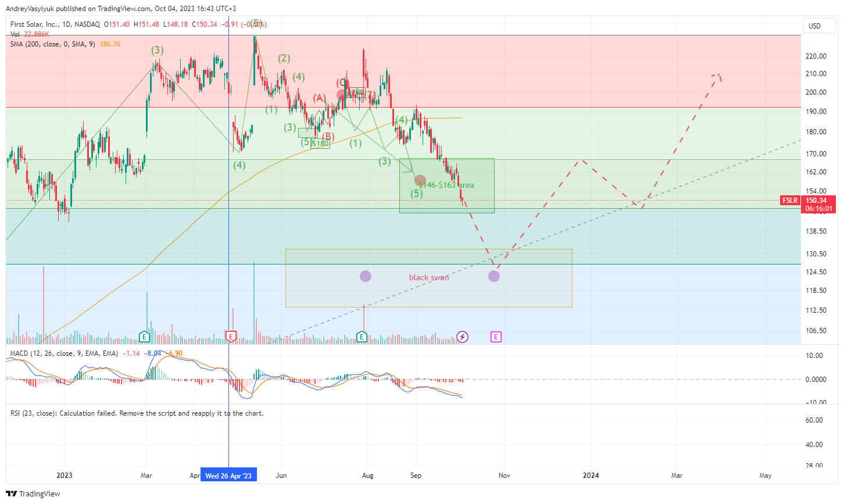This screenshot has width=844, height=504.
Task: Click the May label on time axis
Action: point(766,476)
